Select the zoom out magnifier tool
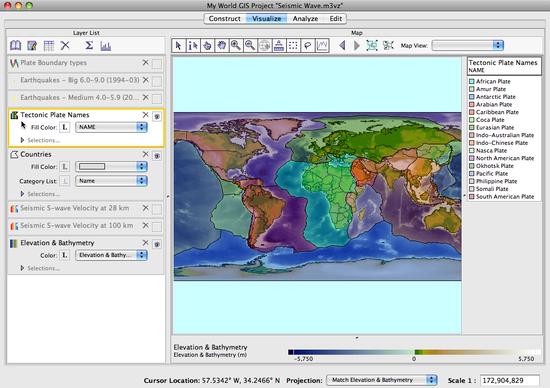 (250, 46)
